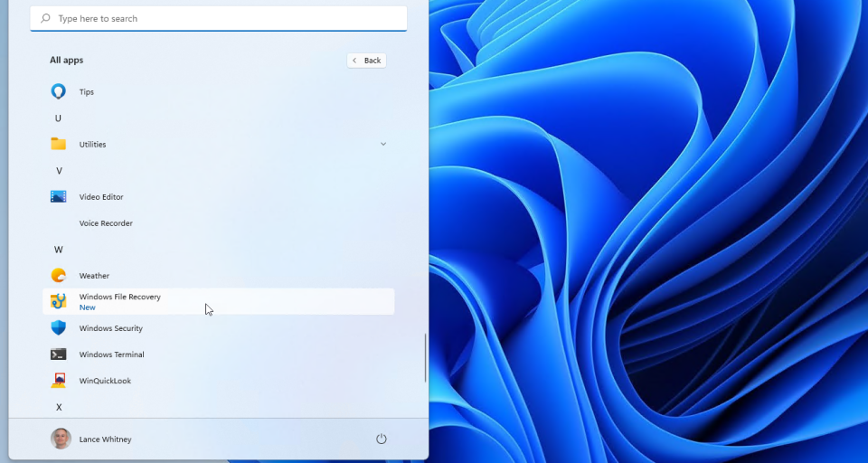Launch WinQuickLook via its icon
The height and width of the screenshot is (463, 868).
click(x=58, y=381)
